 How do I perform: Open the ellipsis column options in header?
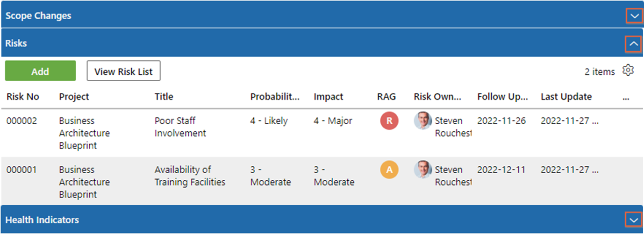pyautogui.click(x=626, y=97)
